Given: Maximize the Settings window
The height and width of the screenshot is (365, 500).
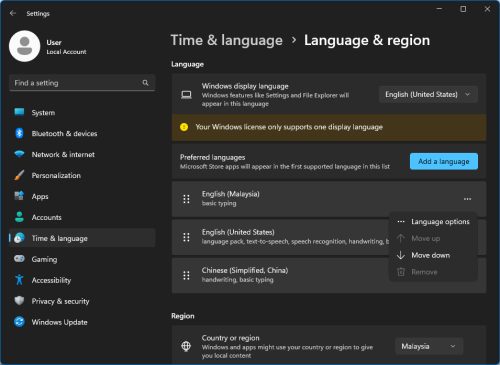Looking at the screenshot, I should tap(463, 9).
